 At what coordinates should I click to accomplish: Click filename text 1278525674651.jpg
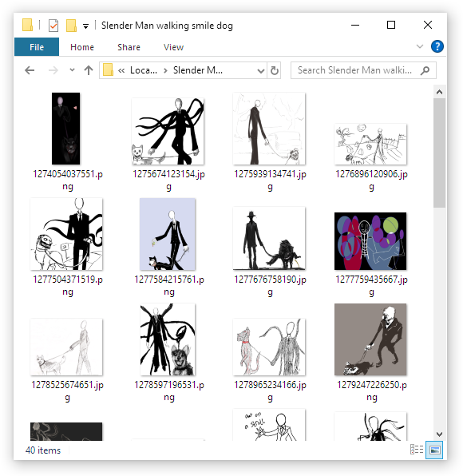click(67, 391)
